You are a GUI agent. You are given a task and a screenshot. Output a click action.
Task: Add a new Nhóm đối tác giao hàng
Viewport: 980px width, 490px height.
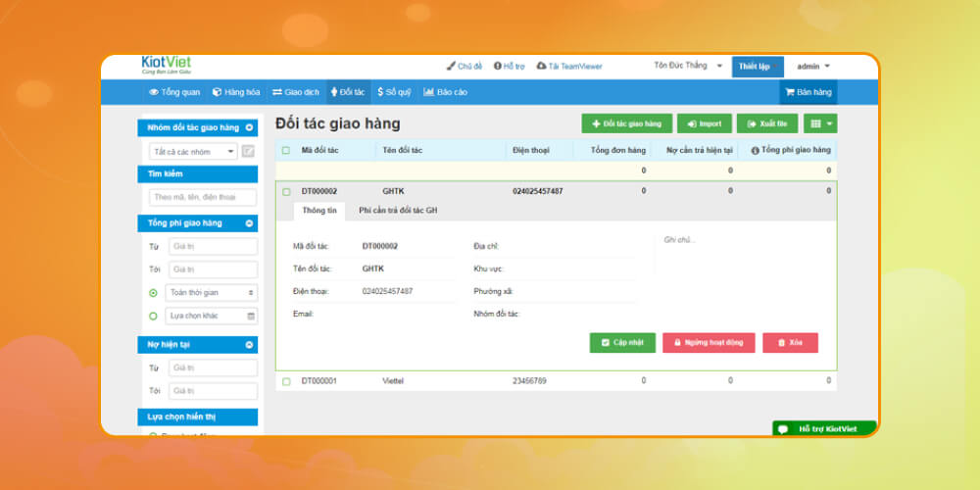coord(249,127)
